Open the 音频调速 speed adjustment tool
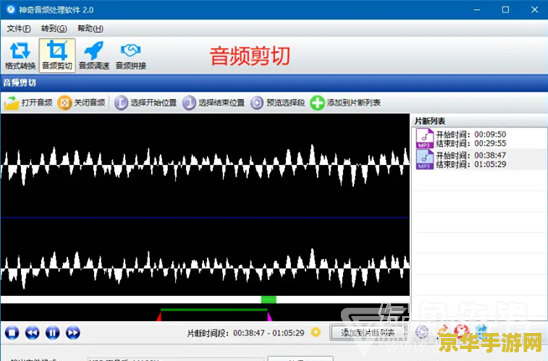The width and height of the screenshot is (548, 361). click(94, 56)
